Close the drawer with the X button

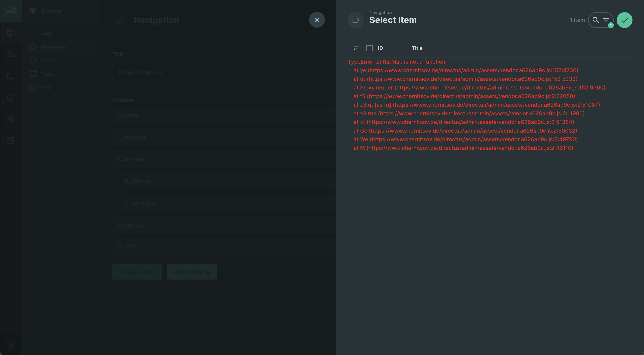pos(317,20)
